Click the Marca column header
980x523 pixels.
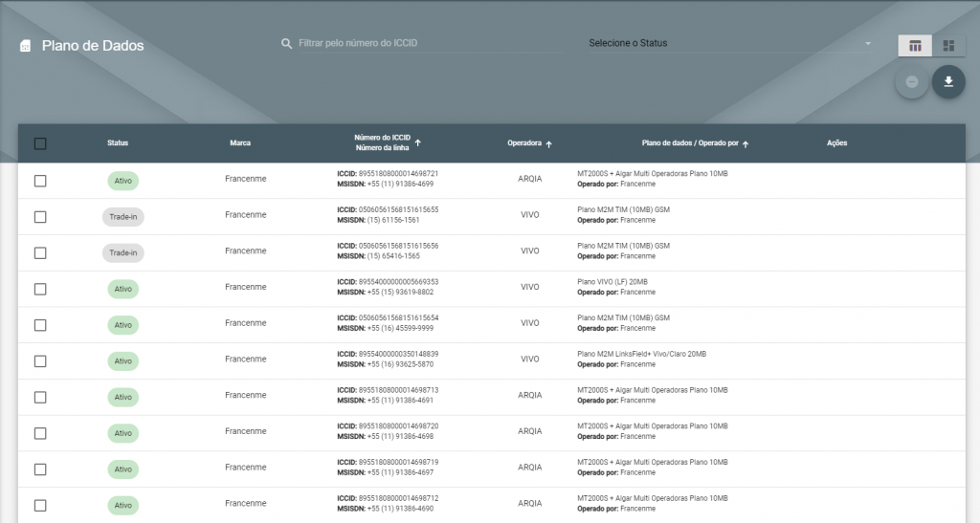coord(240,142)
